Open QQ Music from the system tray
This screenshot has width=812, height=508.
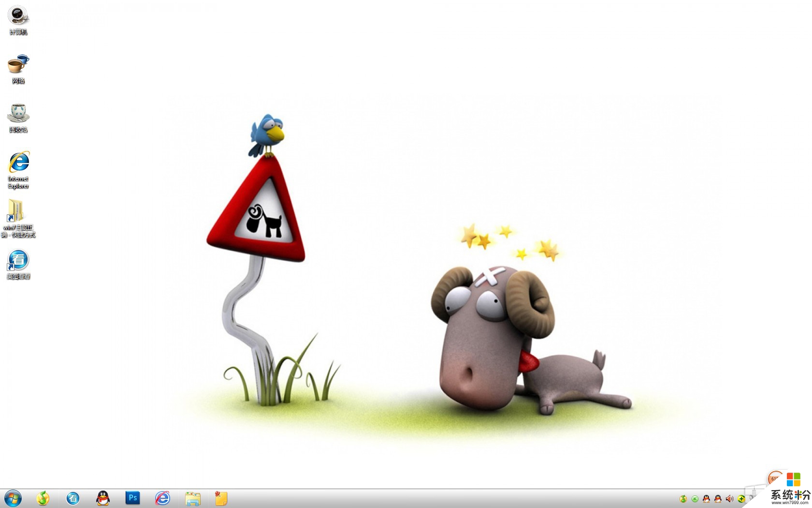click(682, 499)
